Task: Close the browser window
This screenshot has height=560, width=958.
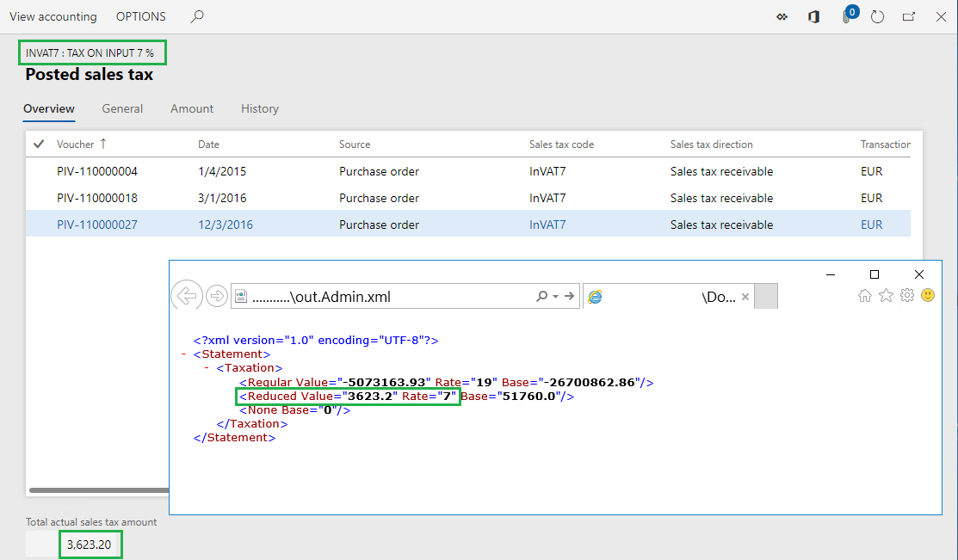Action: (x=919, y=274)
